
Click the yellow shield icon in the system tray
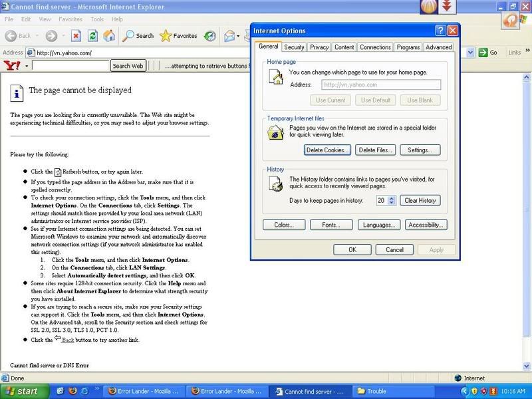click(x=475, y=391)
